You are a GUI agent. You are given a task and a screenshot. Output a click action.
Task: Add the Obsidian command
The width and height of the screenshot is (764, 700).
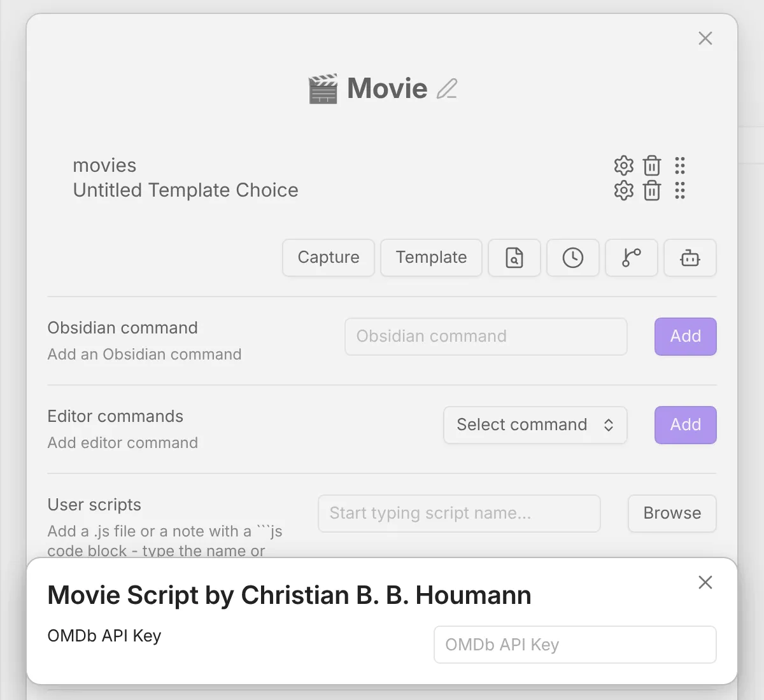(x=686, y=337)
